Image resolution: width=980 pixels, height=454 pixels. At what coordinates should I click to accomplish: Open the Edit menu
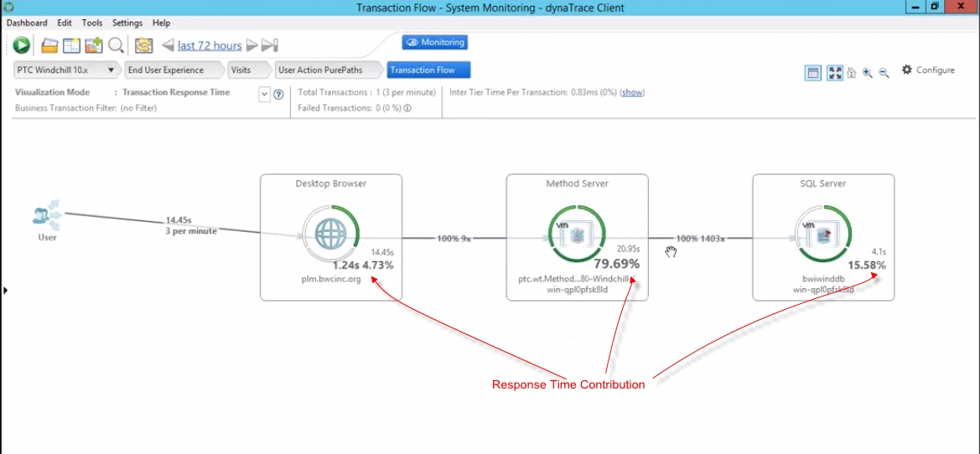tap(65, 23)
